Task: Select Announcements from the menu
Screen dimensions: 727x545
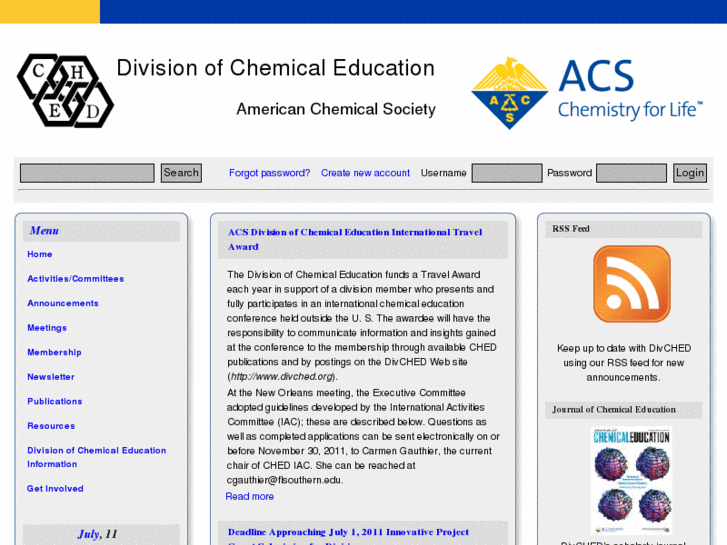Action: click(x=63, y=303)
